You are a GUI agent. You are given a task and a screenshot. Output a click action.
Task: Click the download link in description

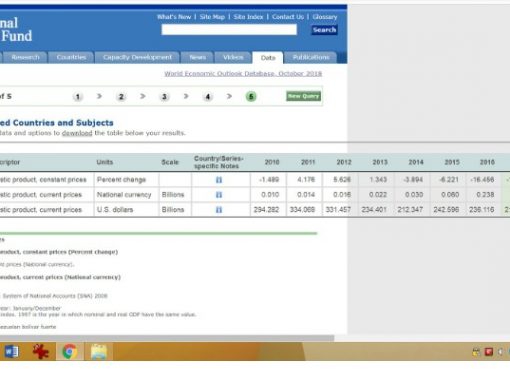(77, 133)
